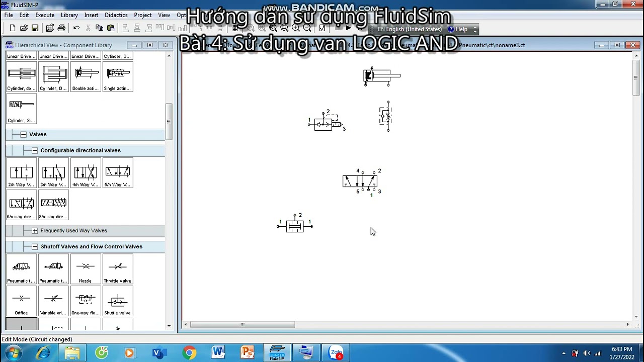Image resolution: width=644 pixels, height=362 pixels.
Task: Expand Frequently Used Way Valves group
Action: 34,230
